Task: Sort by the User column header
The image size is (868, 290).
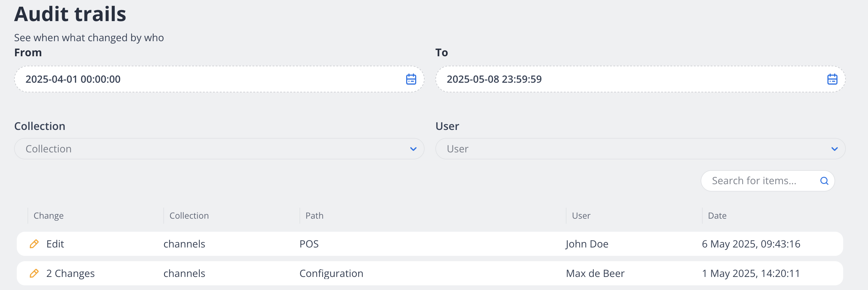Action: point(581,216)
